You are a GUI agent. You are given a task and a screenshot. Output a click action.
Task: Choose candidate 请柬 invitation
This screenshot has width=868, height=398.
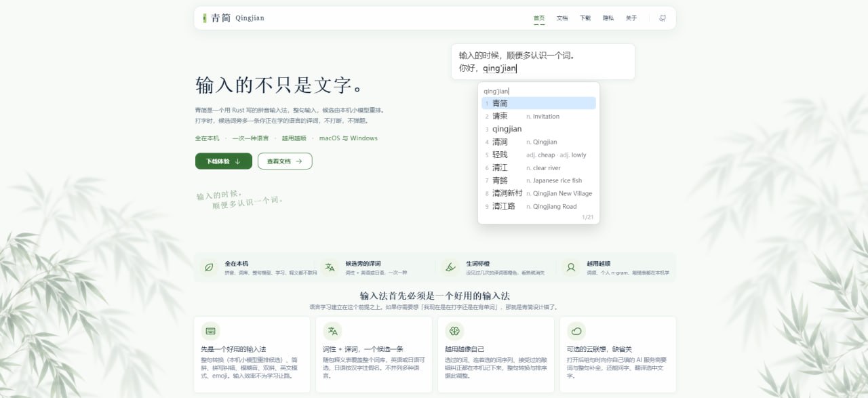tap(538, 116)
